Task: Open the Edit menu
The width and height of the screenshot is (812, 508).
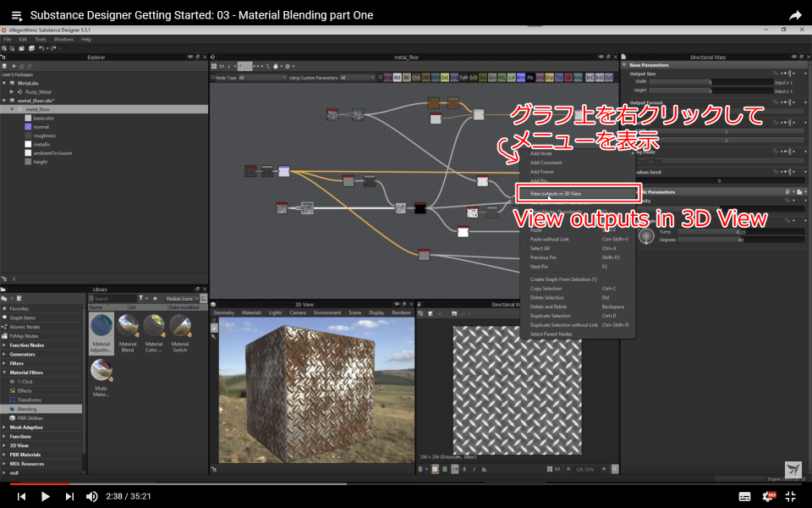Action: [23, 40]
